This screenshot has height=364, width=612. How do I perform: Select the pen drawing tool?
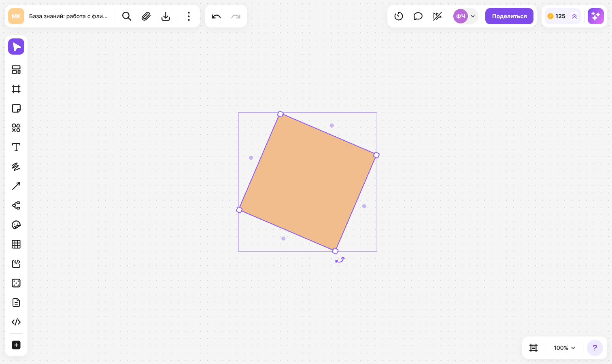(16, 167)
